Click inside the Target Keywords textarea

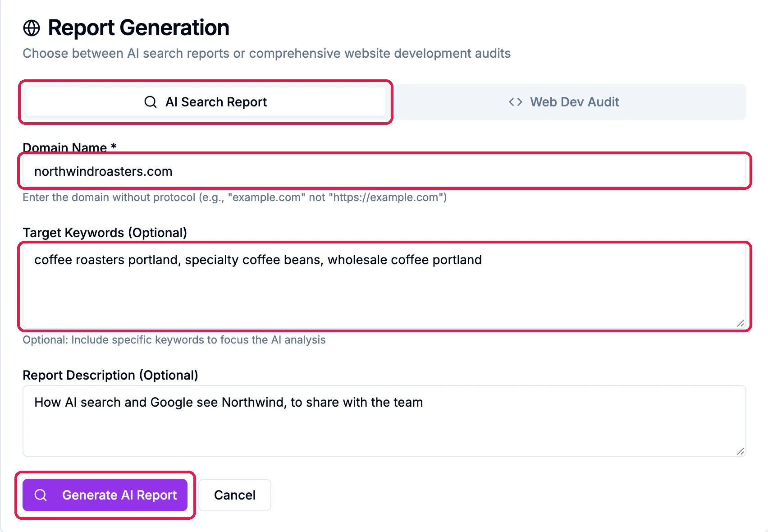pos(384,287)
